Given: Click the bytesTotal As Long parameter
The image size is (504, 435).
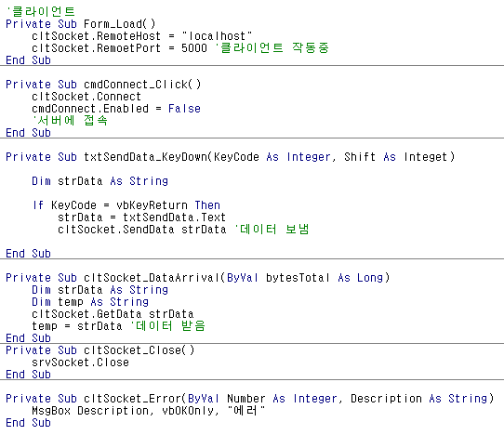Looking at the screenshot, I should click(325, 278).
